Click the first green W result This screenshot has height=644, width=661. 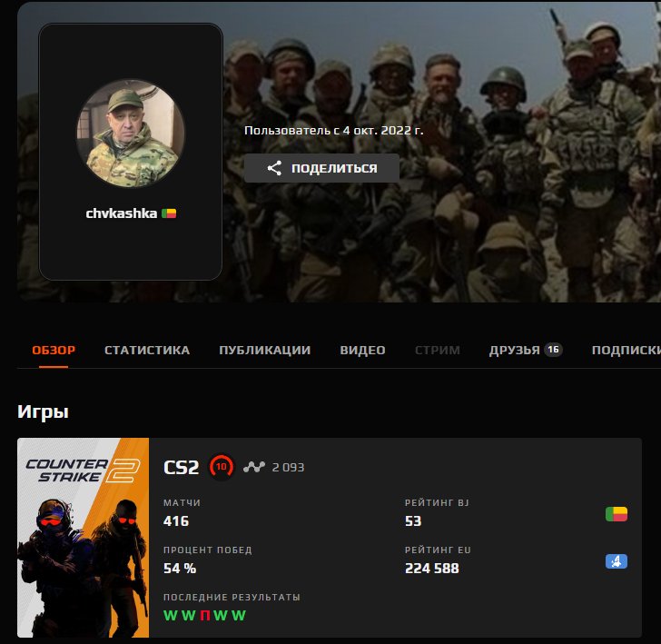(169, 615)
